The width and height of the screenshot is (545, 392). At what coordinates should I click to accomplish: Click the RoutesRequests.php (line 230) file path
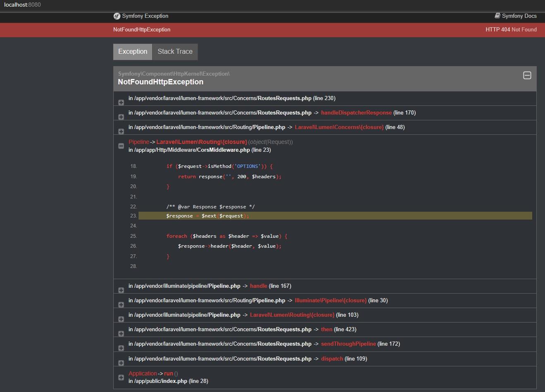[232, 98]
